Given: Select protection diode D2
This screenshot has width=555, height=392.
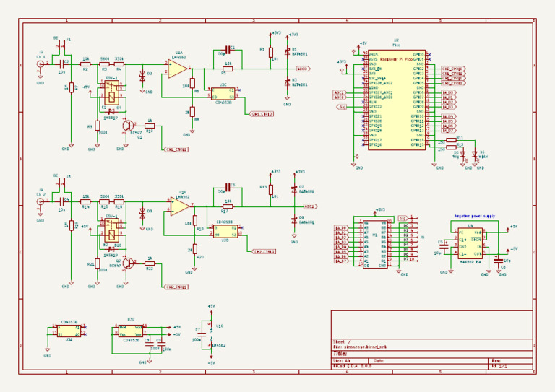Looking at the screenshot, I should (142, 76).
